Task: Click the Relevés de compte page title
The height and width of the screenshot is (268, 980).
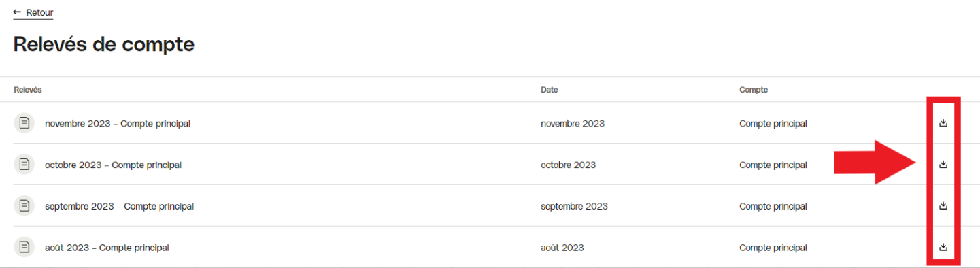Action: [104, 45]
